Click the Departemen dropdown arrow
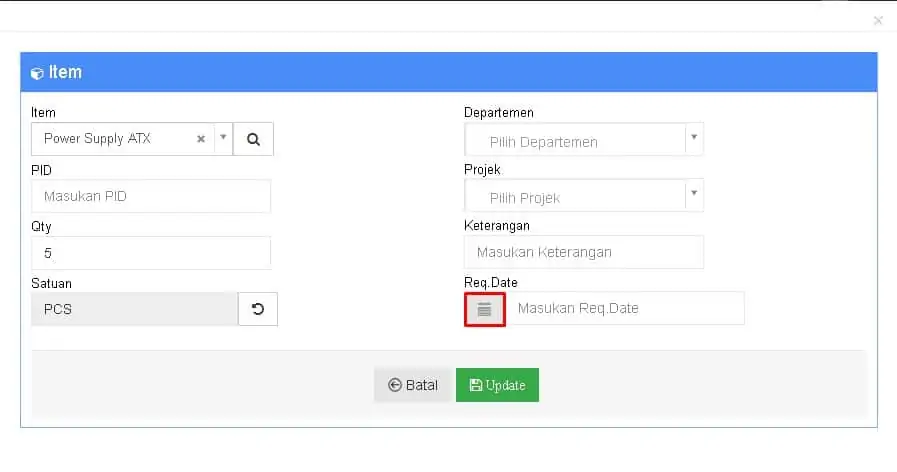The width and height of the screenshot is (897, 472). coord(694,137)
